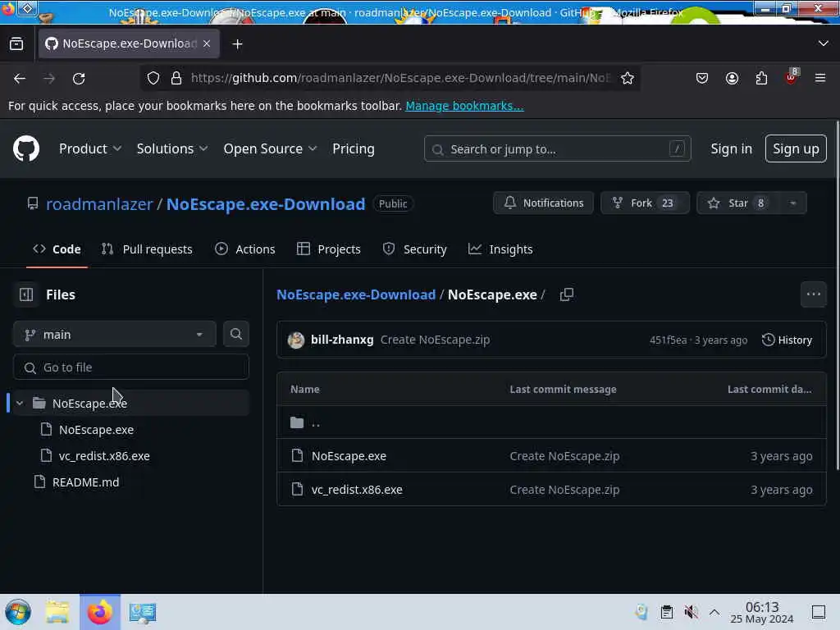Close the NoEscape.exe-Download tab
This screenshot has height=630, width=840.
point(207,43)
